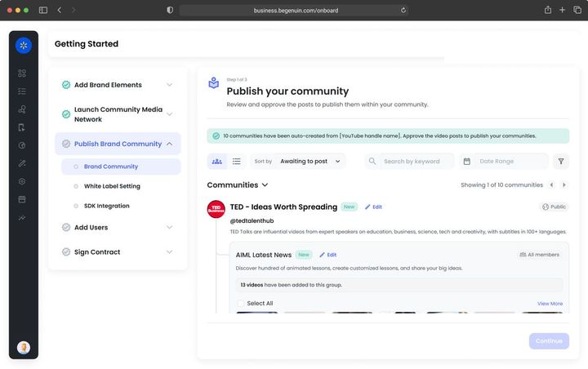Click the Continue button
This screenshot has width=588, height=369.
[549, 341]
